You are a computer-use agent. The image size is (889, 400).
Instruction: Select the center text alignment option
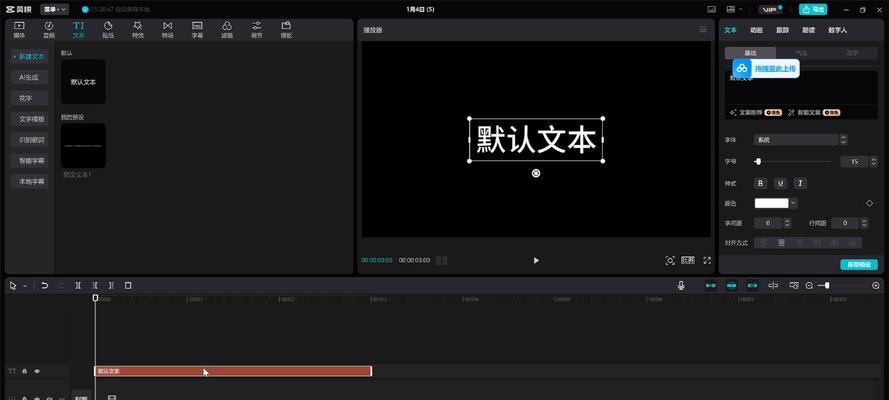click(x=781, y=243)
